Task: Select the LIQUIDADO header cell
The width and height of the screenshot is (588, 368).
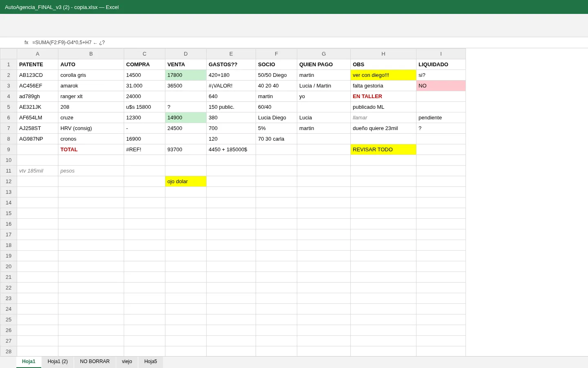Action: pyautogui.click(x=441, y=65)
